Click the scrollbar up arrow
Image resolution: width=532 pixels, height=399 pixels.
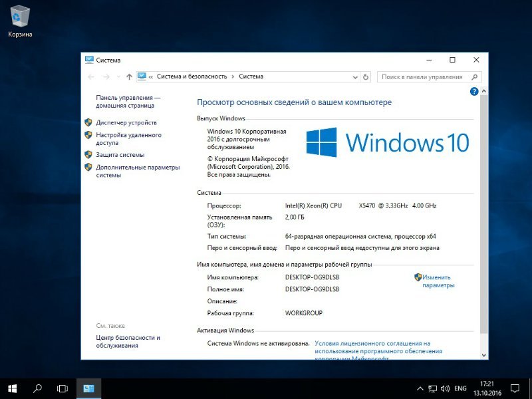tap(484, 91)
